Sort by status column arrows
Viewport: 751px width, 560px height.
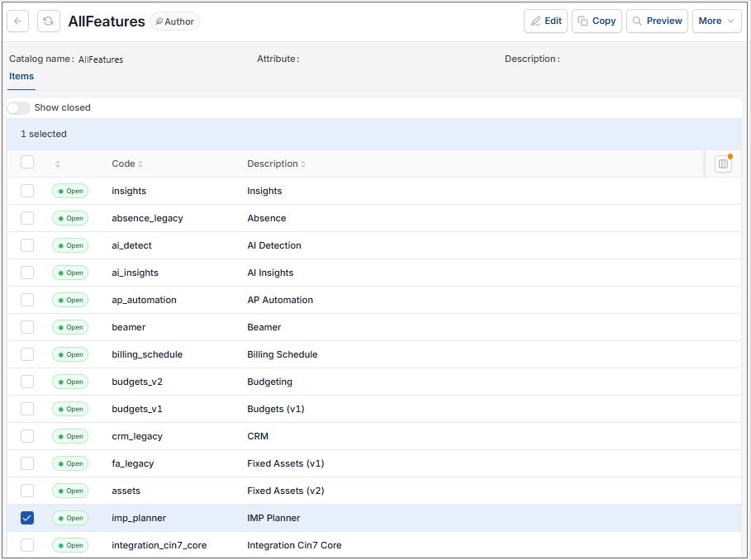tap(58, 164)
